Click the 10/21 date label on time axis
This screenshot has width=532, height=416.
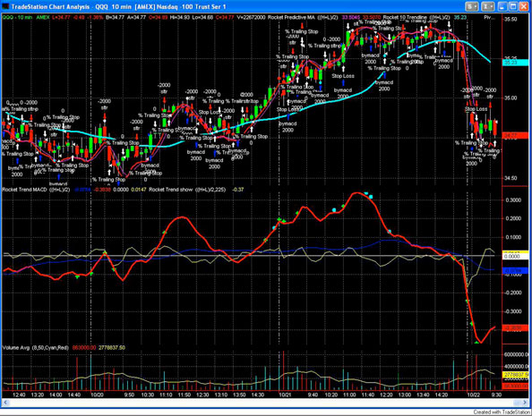(285, 395)
